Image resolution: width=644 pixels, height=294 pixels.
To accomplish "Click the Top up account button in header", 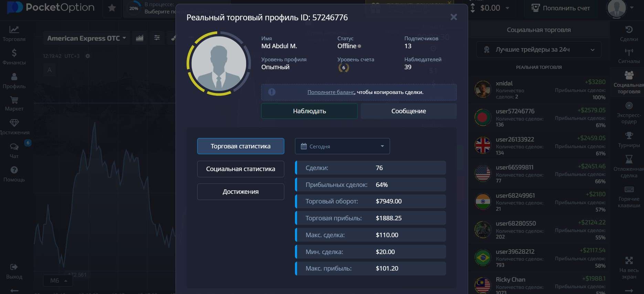I will [x=561, y=8].
